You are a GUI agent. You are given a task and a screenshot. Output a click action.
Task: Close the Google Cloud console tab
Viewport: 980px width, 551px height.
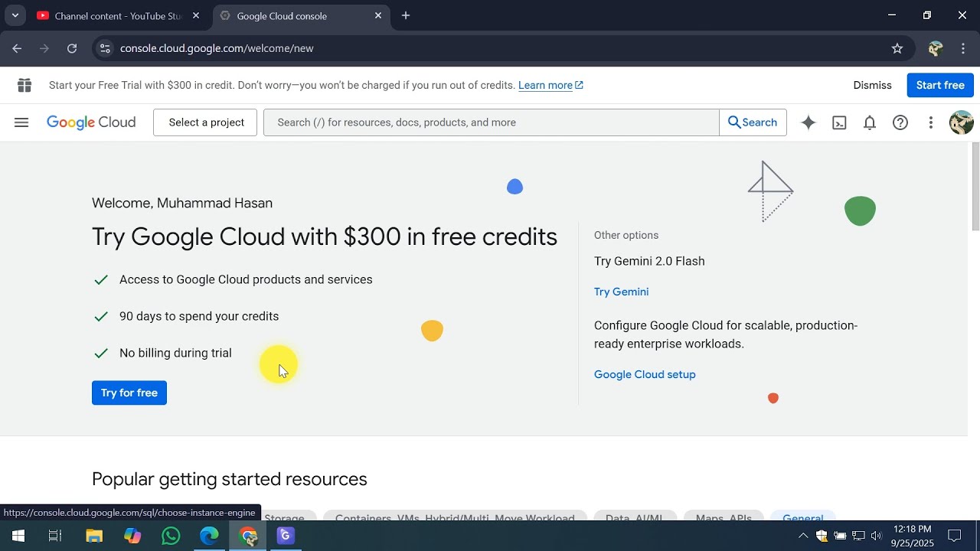pyautogui.click(x=378, y=15)
